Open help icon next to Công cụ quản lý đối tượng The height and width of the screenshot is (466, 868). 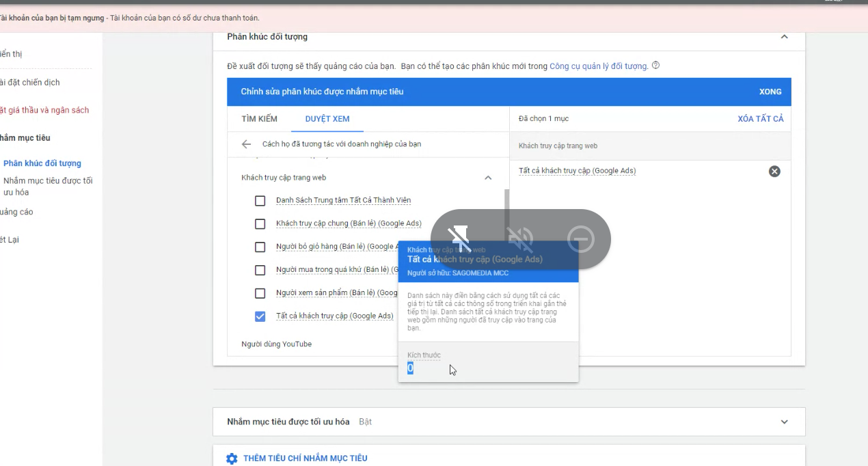pos(655,66)
